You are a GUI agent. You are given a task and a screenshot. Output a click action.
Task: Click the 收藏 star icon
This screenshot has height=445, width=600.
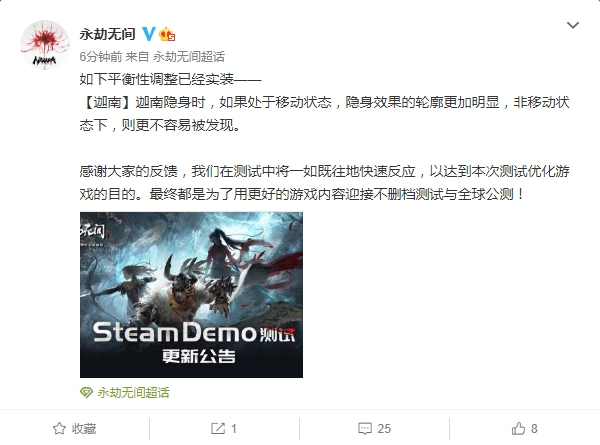tap(59, 428)
